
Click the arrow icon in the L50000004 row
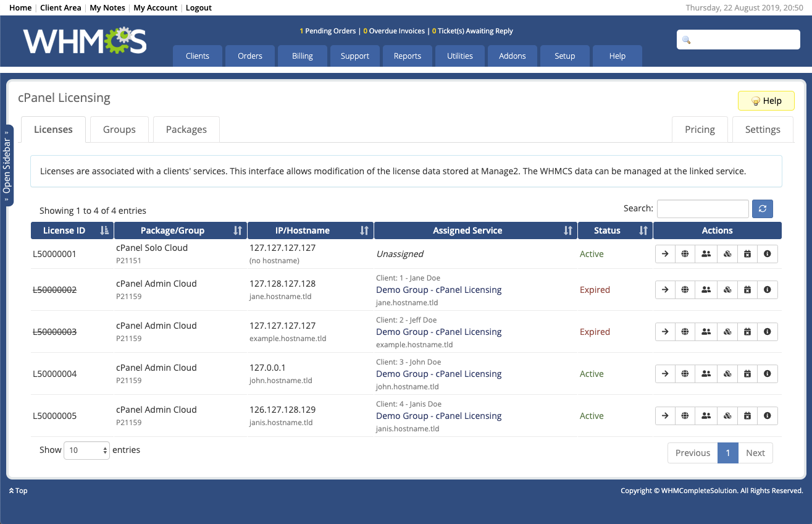pos(665,374)
